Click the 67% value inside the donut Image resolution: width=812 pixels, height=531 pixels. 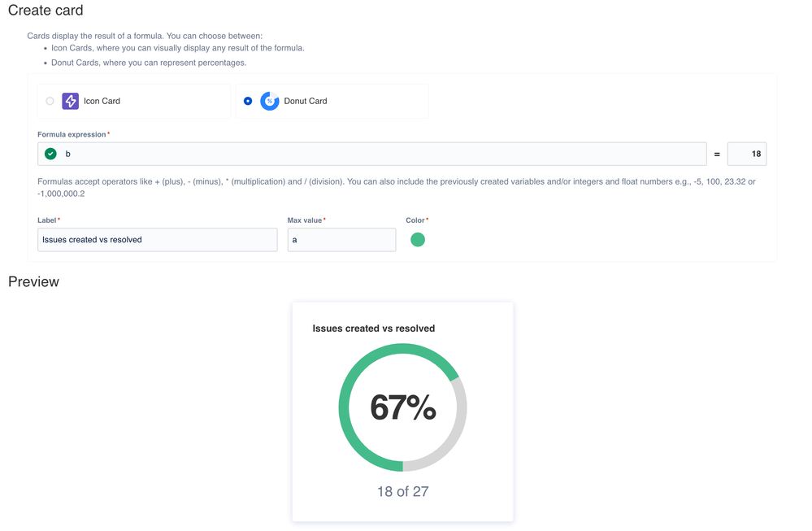click(403, 407)
